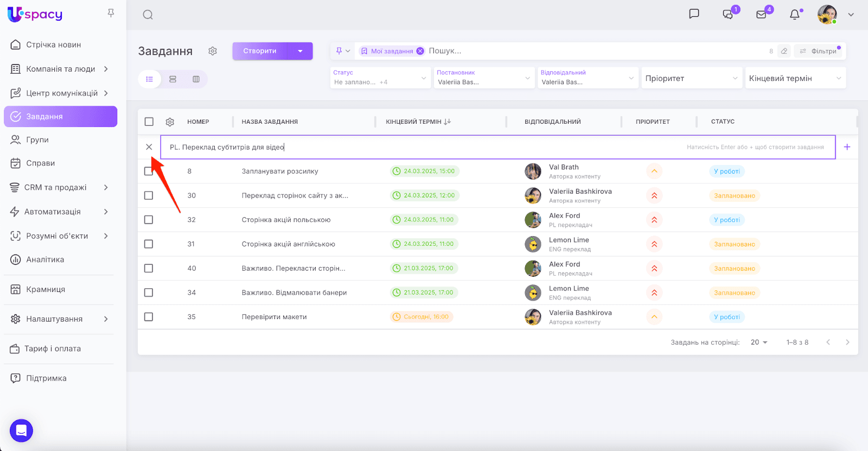Open tasks-per-page dropdown showing 20

[759, 342]
